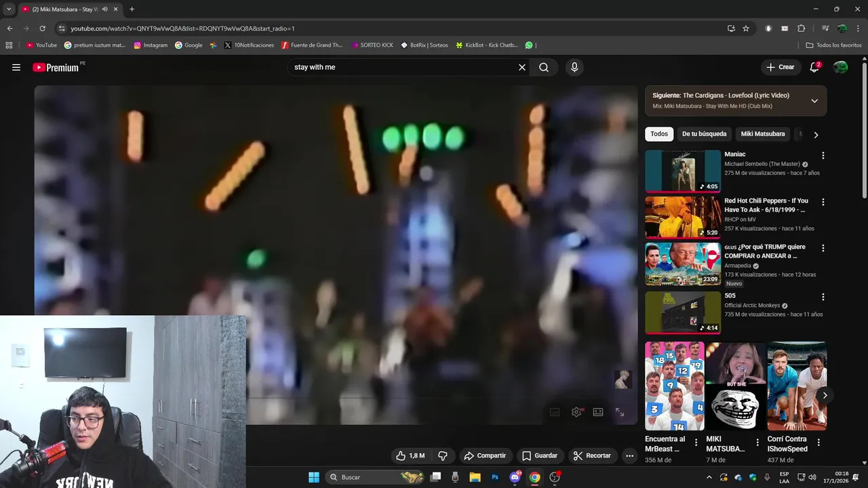The width and height of the screenshot is (868, 488).
Task: Go back in browser history
Action: [x=9, y=28]
